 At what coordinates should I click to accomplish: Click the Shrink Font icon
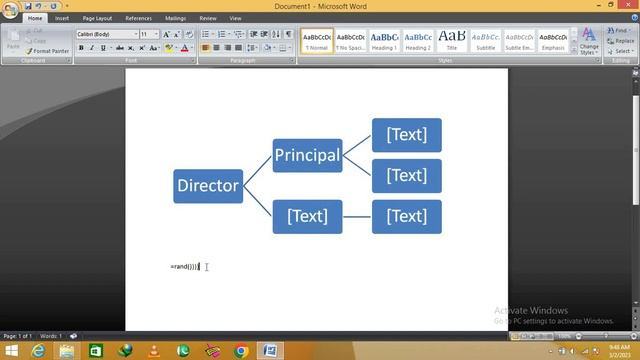[177, 35]
